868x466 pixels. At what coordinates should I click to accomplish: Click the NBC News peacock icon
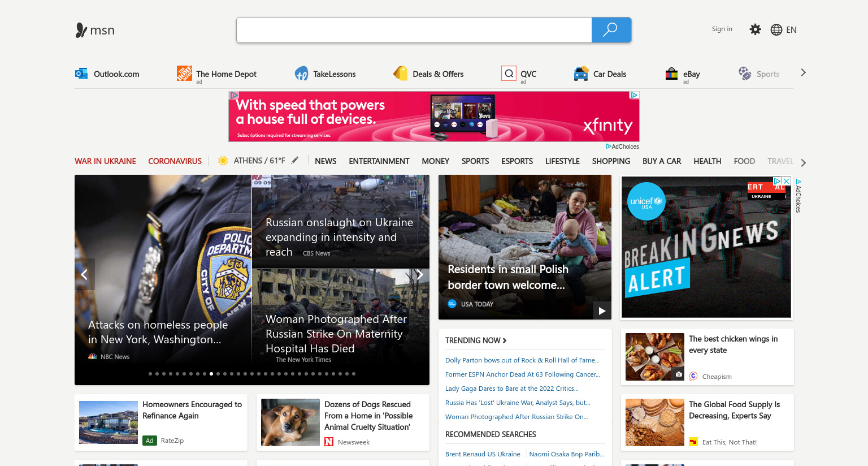[x=93, y=356]
